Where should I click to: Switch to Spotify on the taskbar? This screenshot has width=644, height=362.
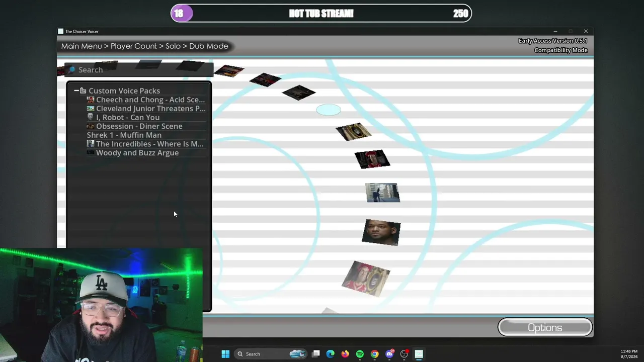coord(360,354)
